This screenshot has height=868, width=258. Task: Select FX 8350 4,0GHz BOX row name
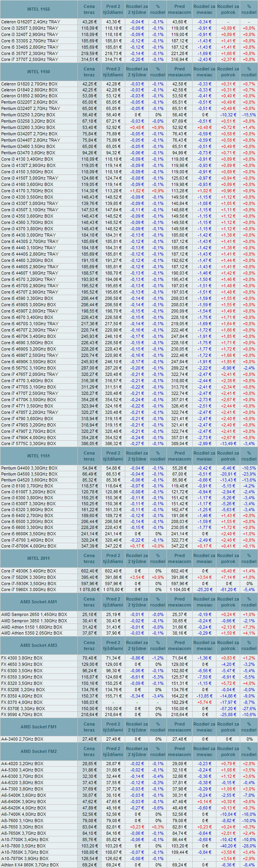click(x=22, y=696)
